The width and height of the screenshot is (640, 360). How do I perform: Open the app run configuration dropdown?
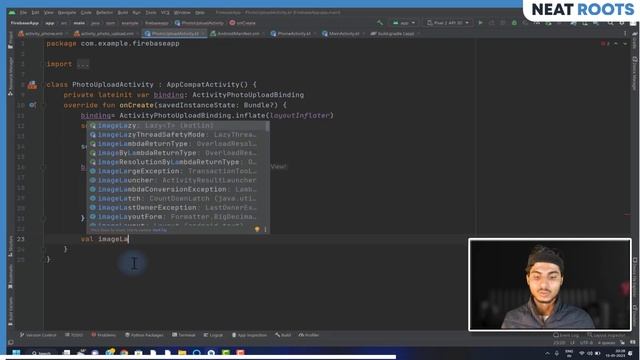tap(404, 23)
